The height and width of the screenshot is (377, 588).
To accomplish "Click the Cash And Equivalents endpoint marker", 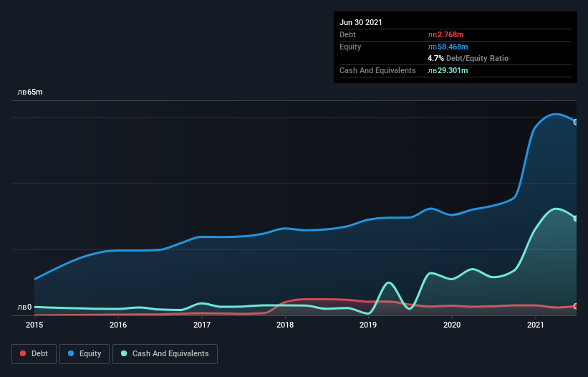I will pos(576,219).
